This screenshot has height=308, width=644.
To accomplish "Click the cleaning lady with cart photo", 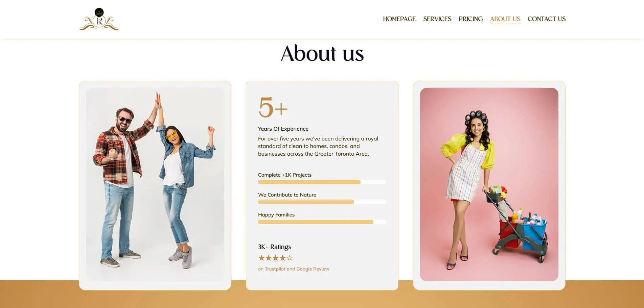I will click(489, 184).
